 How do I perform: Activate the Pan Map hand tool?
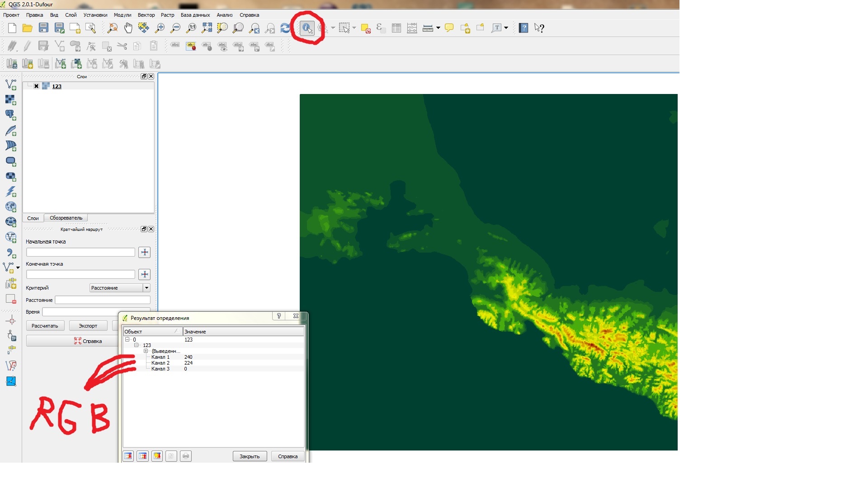[128, 28]
